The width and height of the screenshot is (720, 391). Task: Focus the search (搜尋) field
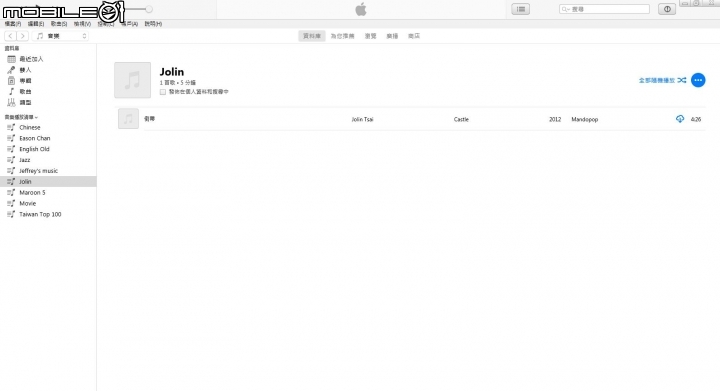[x=604, y=9]
